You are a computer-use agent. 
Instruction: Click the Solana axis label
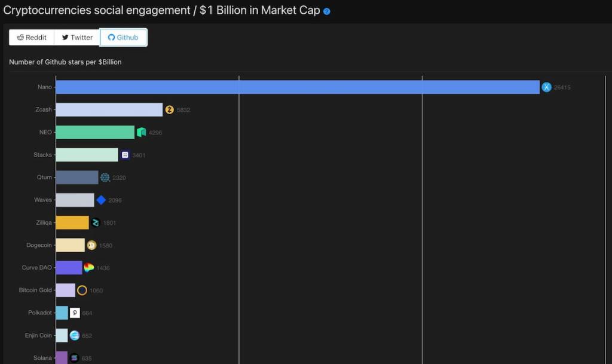point(42,358)
